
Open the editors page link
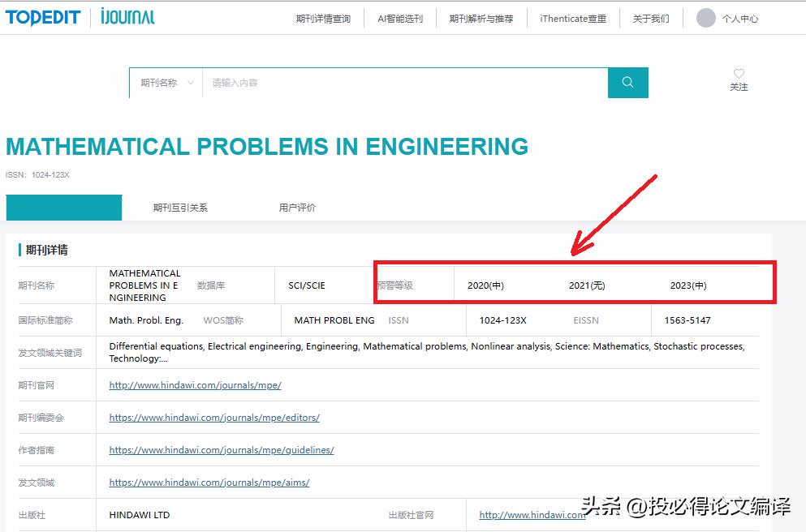coord(213,418)
